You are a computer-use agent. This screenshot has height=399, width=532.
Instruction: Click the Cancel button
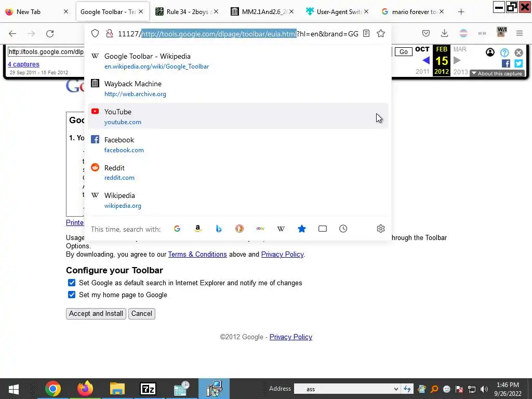click(141, 313)
